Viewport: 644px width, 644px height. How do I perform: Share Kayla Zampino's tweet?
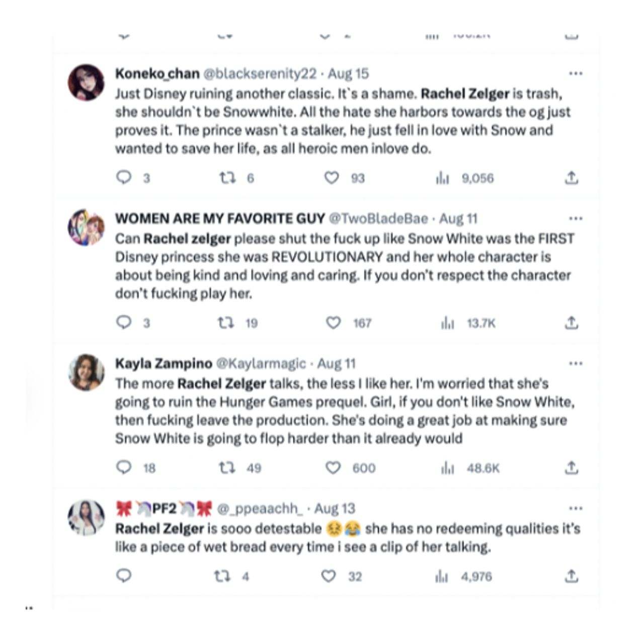tap(571, 468)
